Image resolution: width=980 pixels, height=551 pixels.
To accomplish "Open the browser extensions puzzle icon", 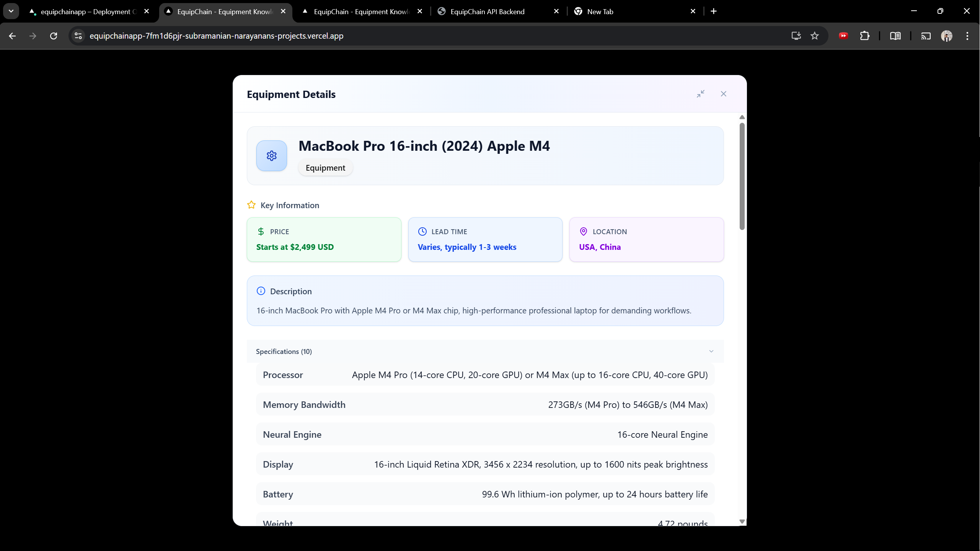I will point(864,36).
